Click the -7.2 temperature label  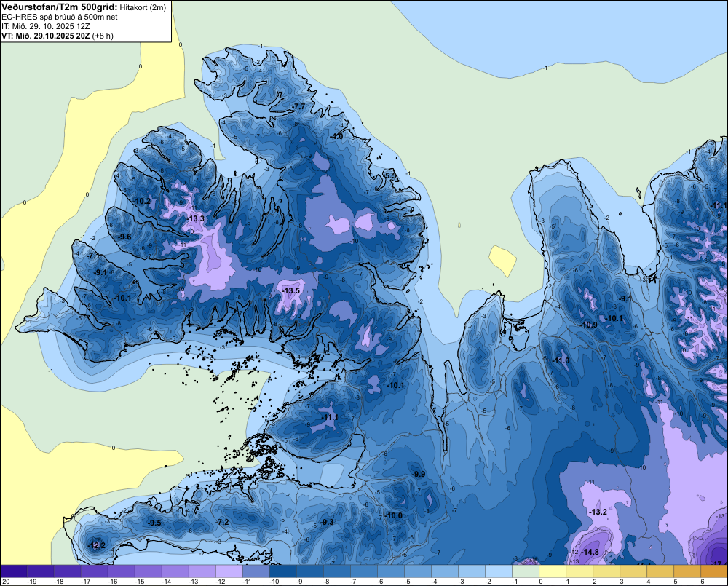pyautogui.click(x=222, y=522)
